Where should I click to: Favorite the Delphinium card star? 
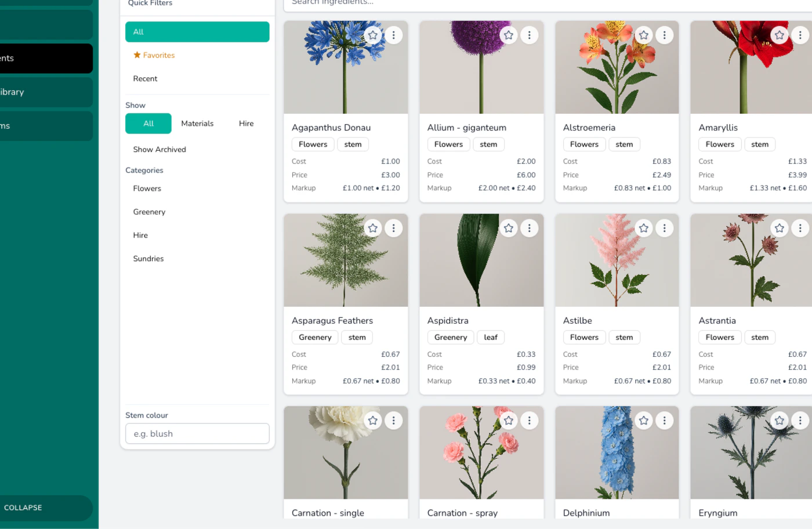pyautogui.click(x=644, y=421)
